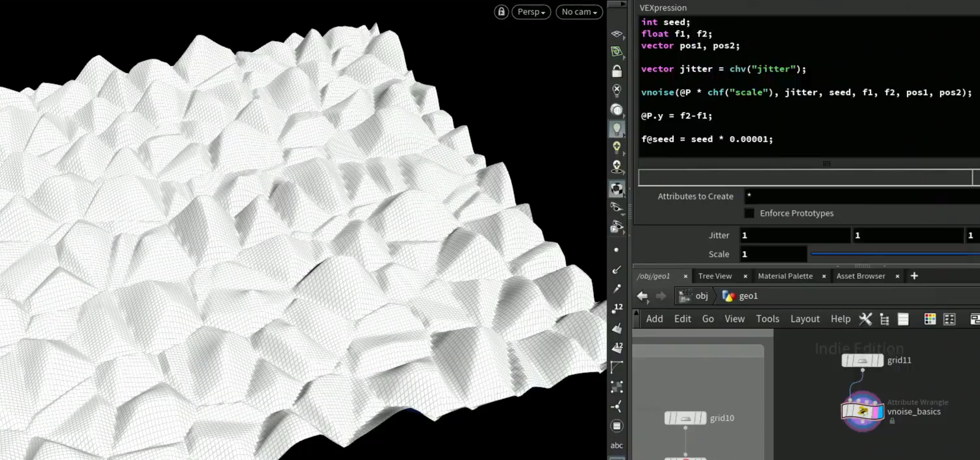Image resolution: width=980 pixels, height=460 pixels.
Task: Toggle the headlight bulb icon
Action: coord(617,129)
